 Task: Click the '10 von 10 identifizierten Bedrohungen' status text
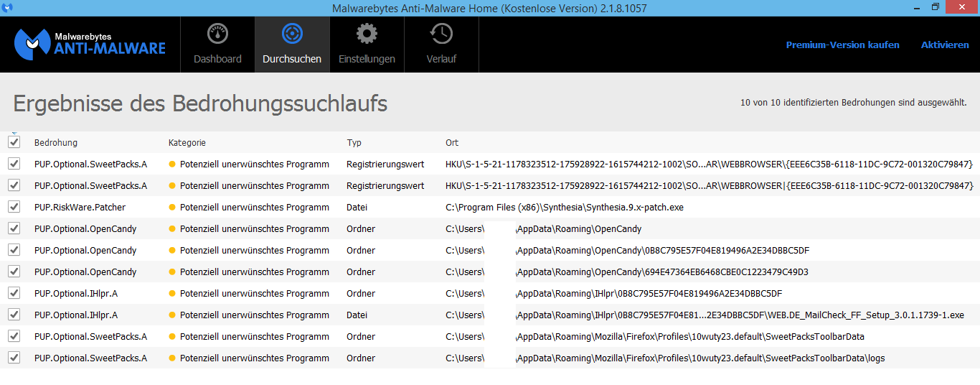click(x=854, y=103)
